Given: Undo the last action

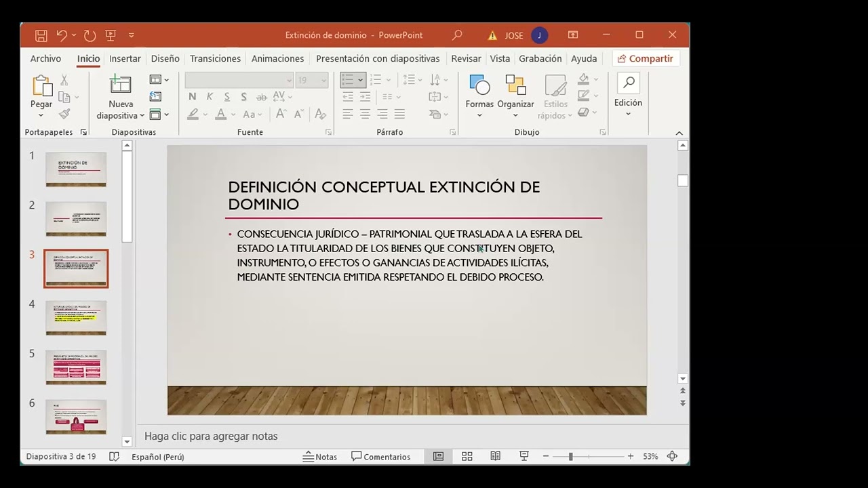Looking at the screenshot, I should (x=62, y=35).
